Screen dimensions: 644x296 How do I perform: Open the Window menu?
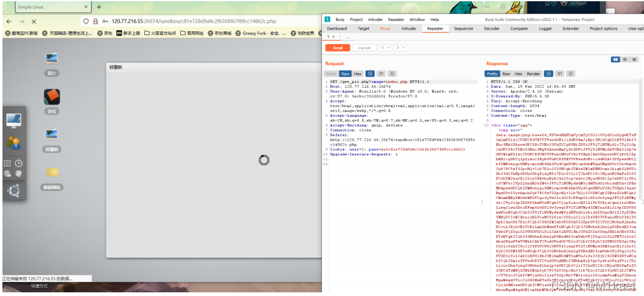pos(417,20)
